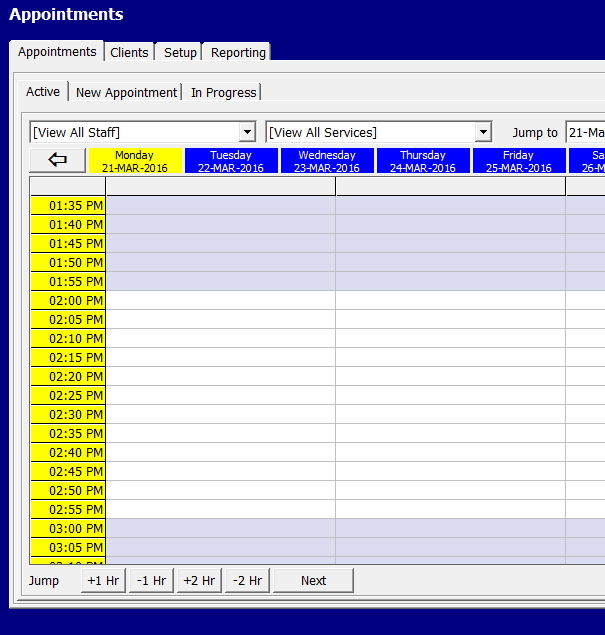The image size is (605, 635).
Task: Open the Setup tab
Action: click(x=180, y=52)
